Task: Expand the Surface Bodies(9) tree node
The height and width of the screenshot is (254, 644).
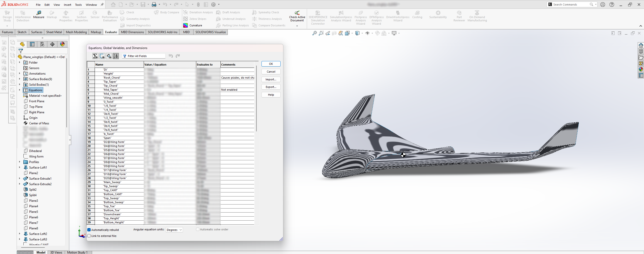Action: [20, 79]
